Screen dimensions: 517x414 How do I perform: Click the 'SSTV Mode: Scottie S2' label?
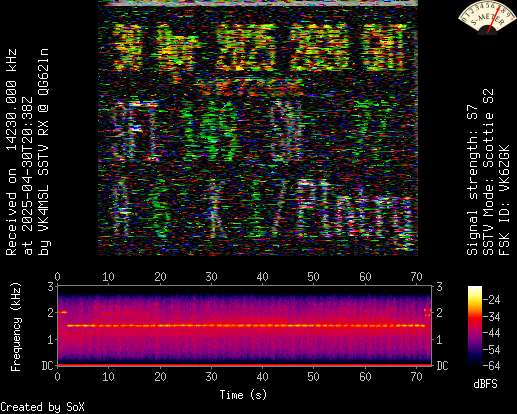(488, 172)
